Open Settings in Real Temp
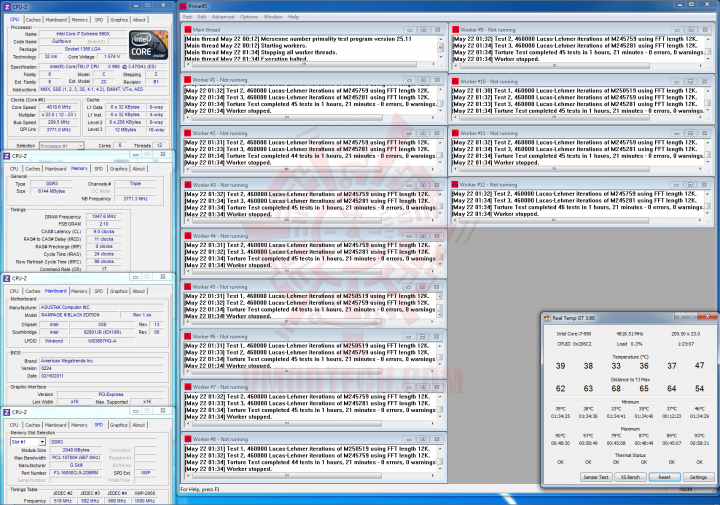This screenshot has width=720, height=505. pyautogui.click(x=698, y=477)
